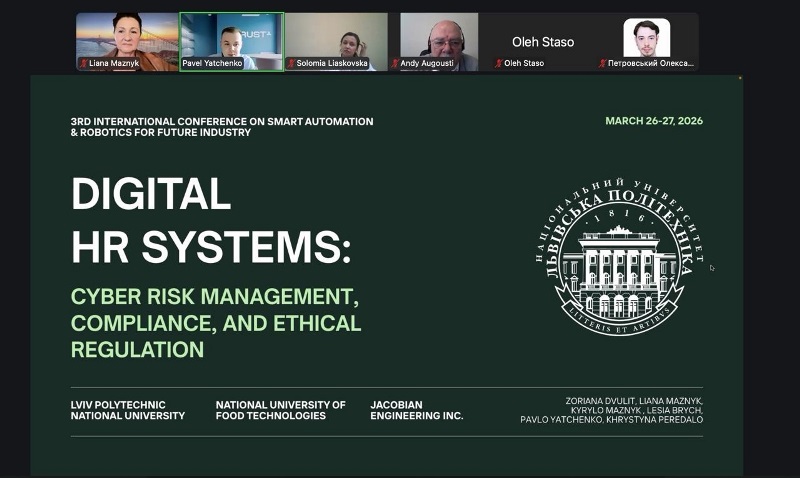
Task: Select Andy Augousti's video thumbnail
Action: [x=440, y=38]
